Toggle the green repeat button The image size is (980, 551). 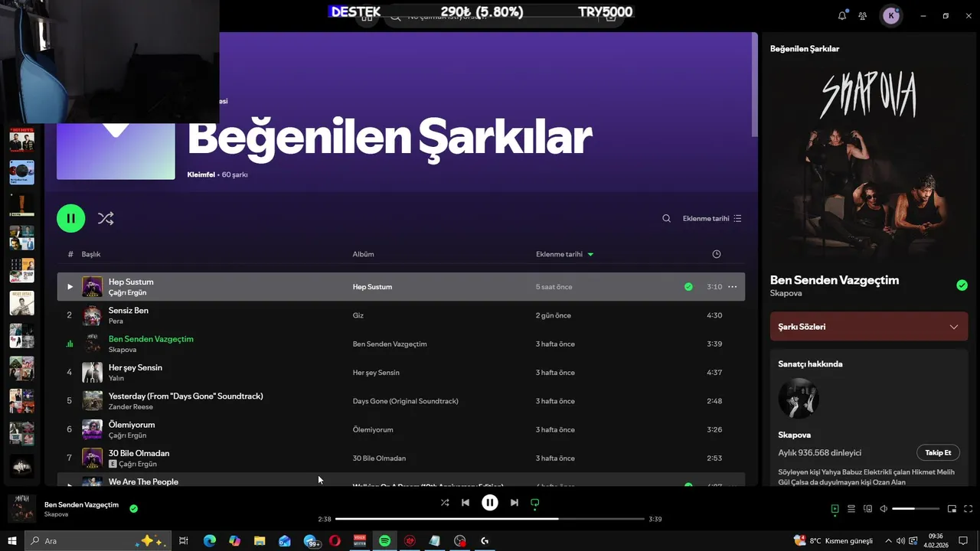click(x=535, y=503)
